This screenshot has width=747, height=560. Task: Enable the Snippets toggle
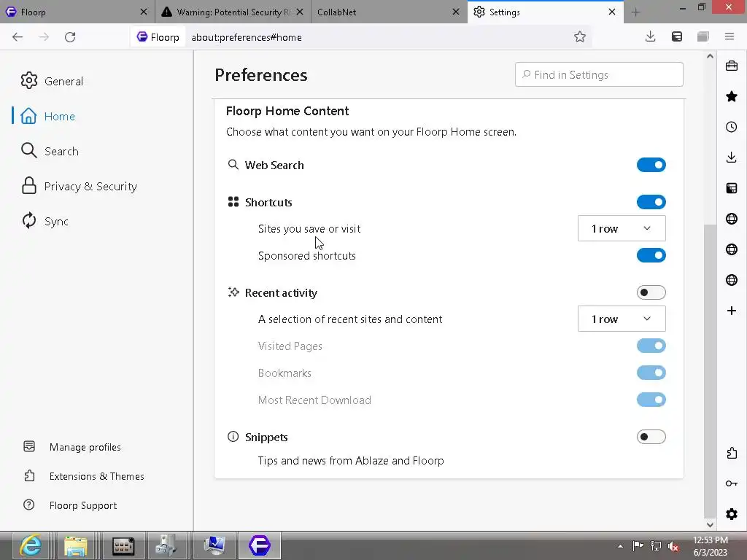pos(651,437)
